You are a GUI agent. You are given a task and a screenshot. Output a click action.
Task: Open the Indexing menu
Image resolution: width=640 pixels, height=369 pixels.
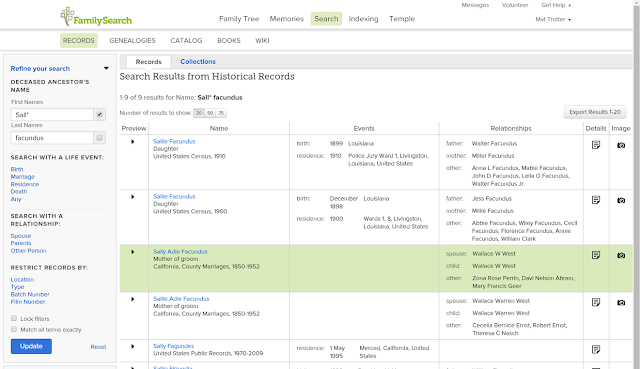coord(363,19)
